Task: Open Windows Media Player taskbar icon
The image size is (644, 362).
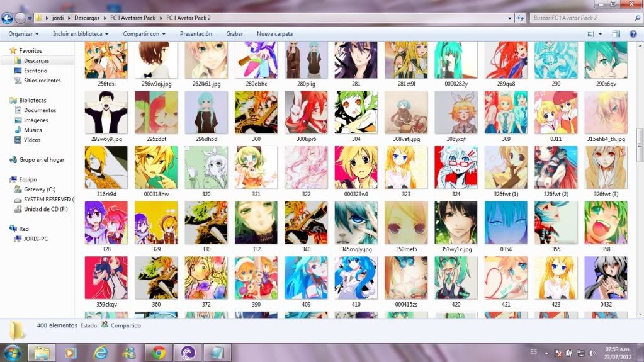Action: 71,353
